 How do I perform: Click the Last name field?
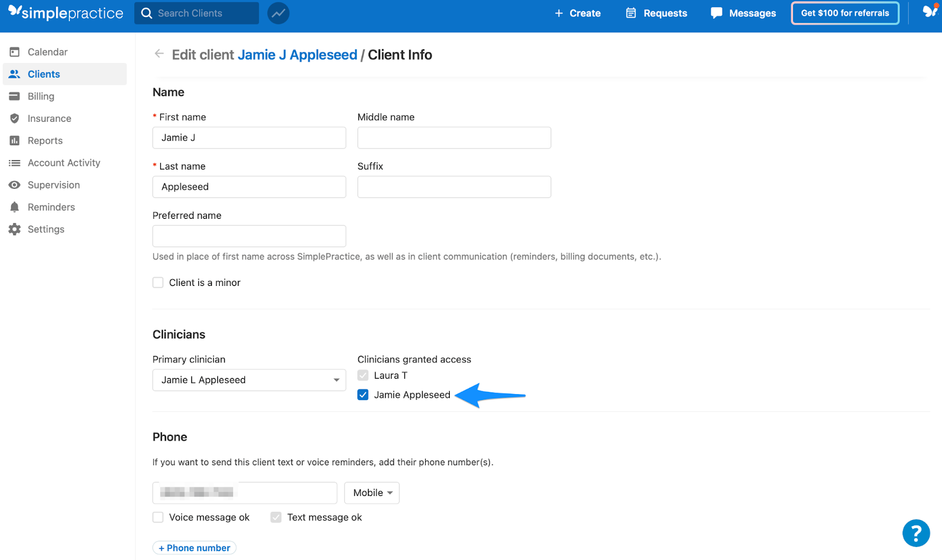coord(249,187)
